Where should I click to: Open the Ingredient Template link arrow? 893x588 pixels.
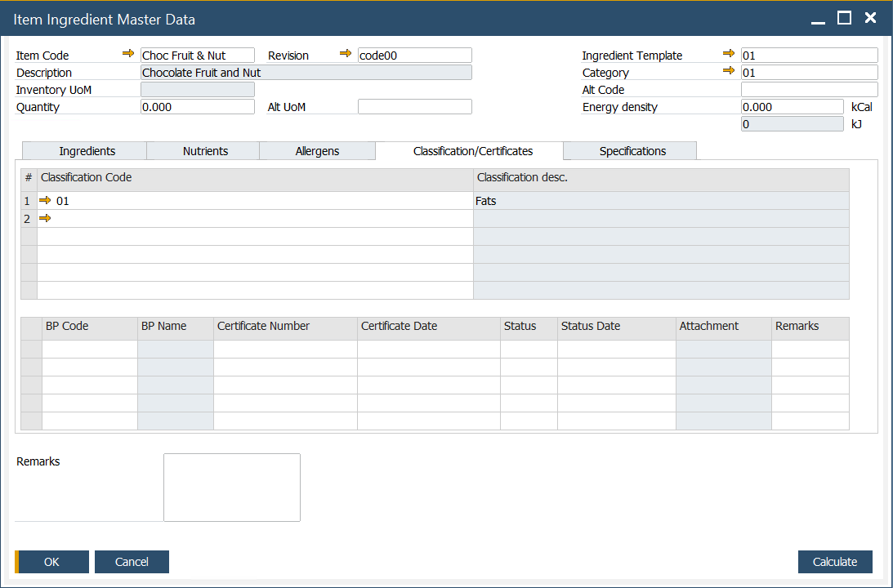(x=729, y=55)
